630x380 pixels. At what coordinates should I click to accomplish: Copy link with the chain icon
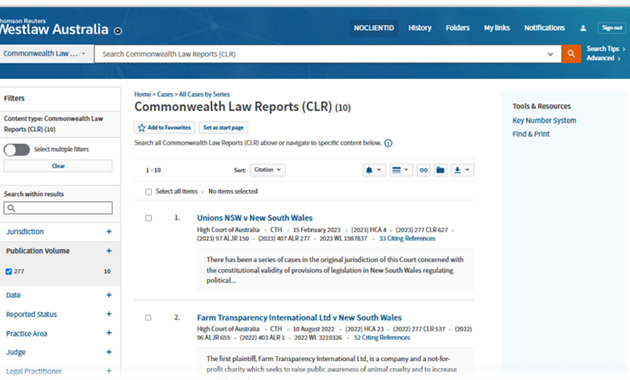(x=423, y=170)
